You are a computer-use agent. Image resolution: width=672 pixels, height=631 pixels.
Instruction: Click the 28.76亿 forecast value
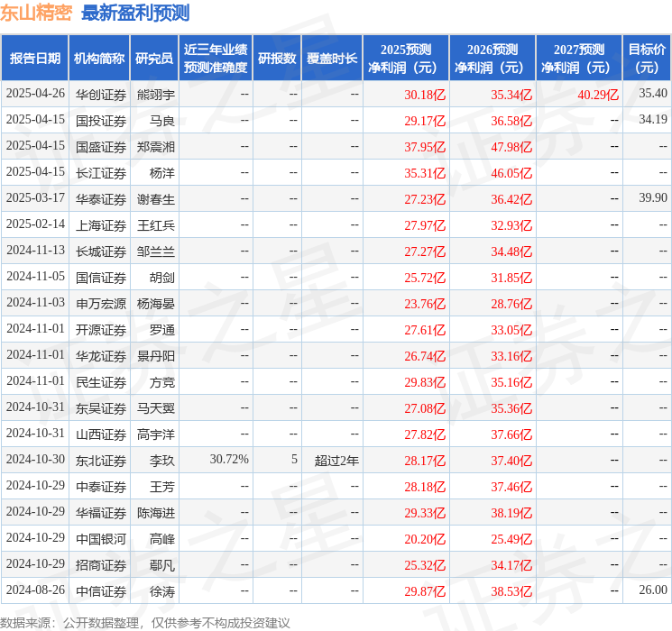click(511, 304)
